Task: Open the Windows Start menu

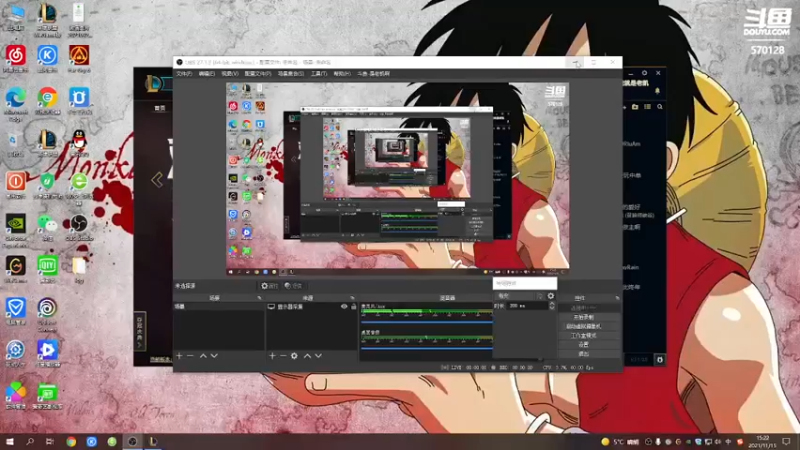Action: tap(10, 441)
